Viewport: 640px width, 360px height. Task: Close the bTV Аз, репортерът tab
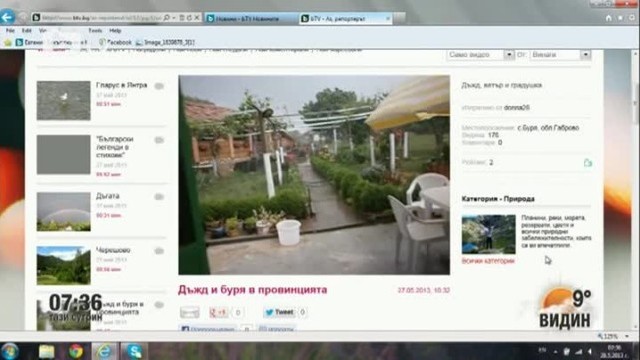point(388,18)
